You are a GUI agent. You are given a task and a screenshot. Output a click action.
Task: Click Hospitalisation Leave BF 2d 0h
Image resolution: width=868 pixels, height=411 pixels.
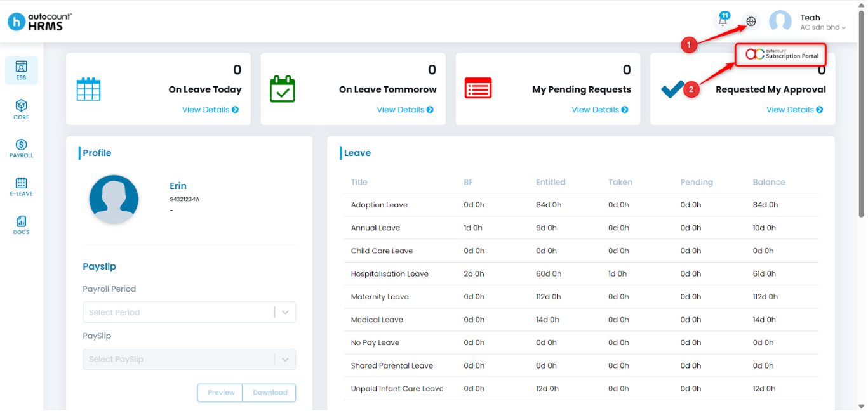point(474,274)
